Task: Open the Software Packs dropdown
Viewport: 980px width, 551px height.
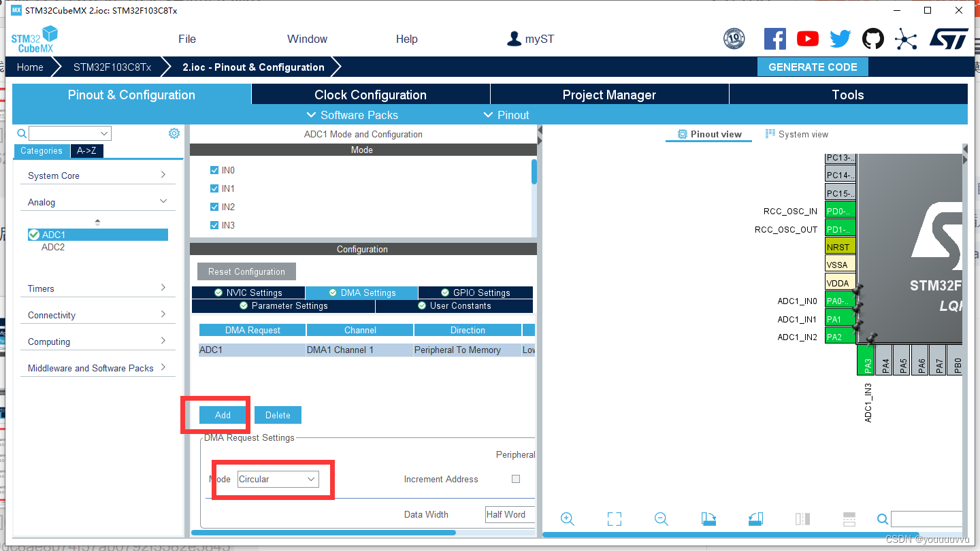Action: tap(353, 115)
